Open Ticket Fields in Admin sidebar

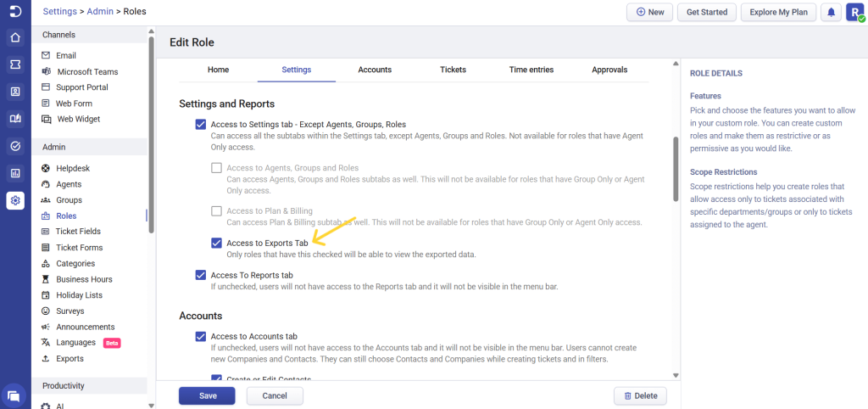tap(78, 232)
